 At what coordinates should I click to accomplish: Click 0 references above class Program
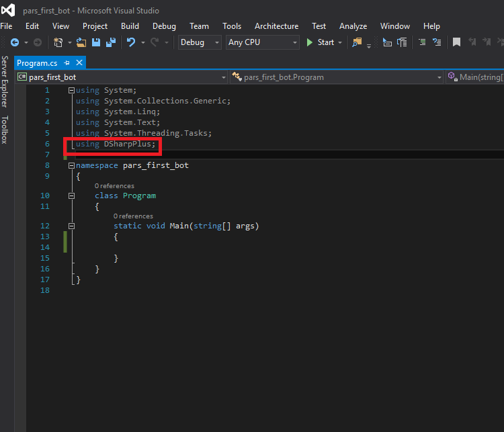point(114,186)
